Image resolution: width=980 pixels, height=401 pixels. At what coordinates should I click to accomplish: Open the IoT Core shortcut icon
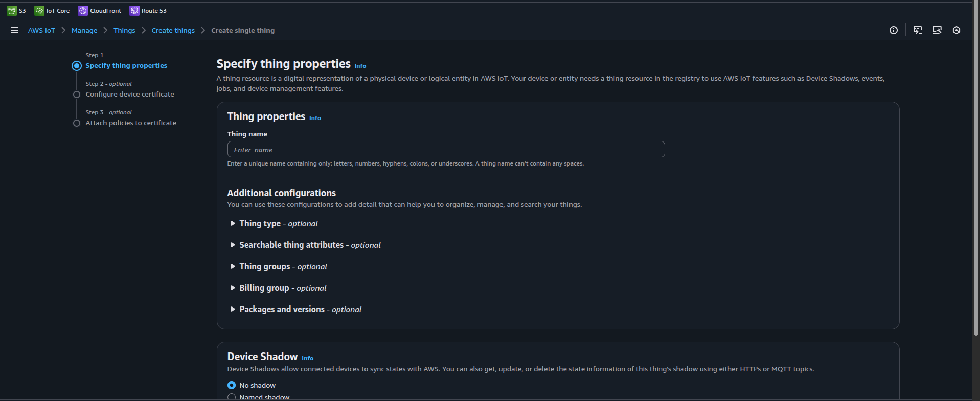click(39, 11)
